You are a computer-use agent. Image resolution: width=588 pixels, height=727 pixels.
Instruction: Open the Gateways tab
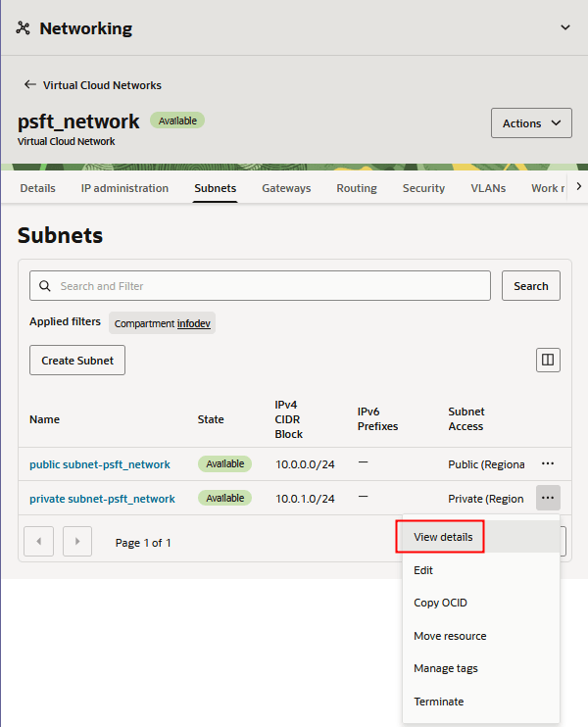(x=286, y=188)
